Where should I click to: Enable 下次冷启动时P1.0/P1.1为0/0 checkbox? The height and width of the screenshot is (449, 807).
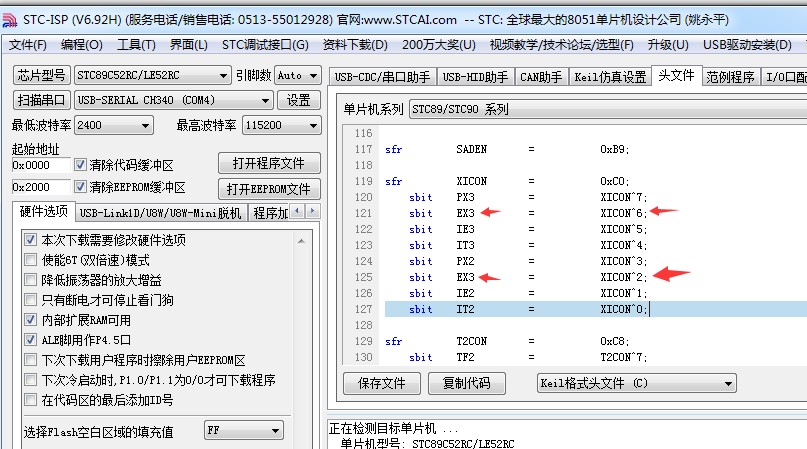point(30,380)
